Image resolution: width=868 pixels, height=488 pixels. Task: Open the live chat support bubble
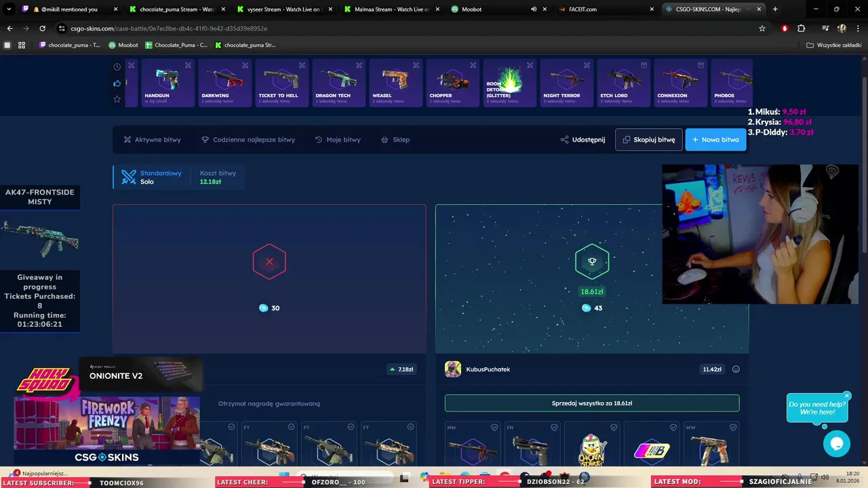tap(836, 444)
